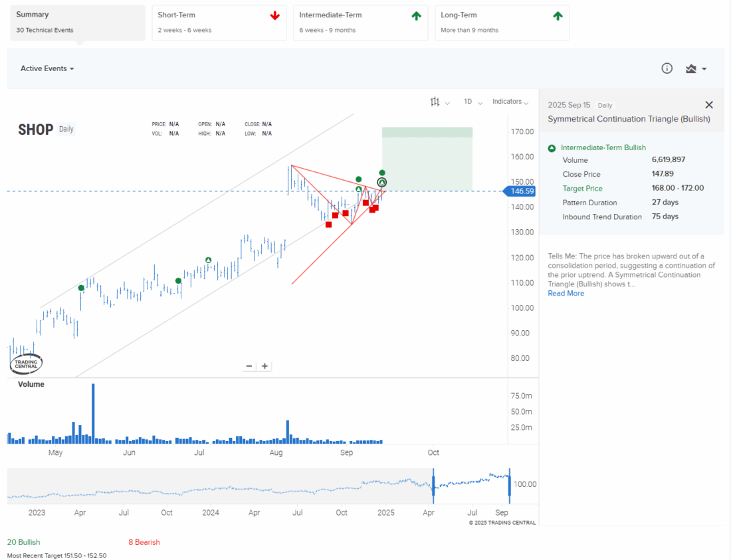This screenshot has width=731, height=560.
Task: Zoom out with the minus button
Action: pyautogui.click(x=249, y=366)
